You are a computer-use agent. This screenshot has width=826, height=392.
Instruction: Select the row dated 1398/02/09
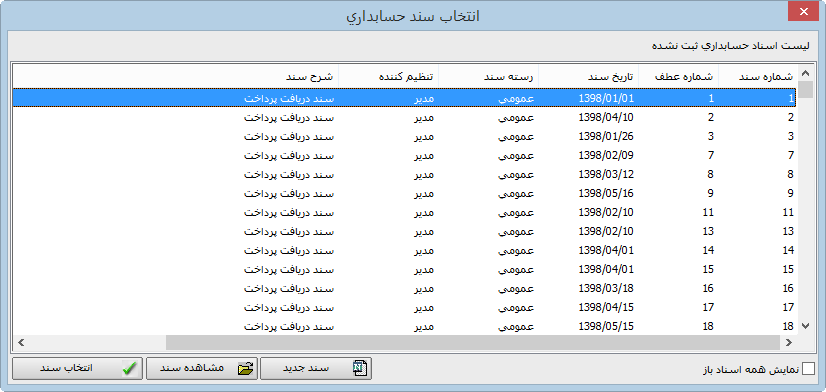click(405, 155)
